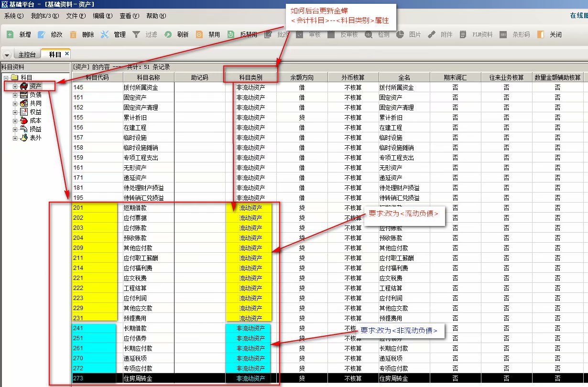Open 管理 (Manage) tools icon

click(x=105, y=34)
